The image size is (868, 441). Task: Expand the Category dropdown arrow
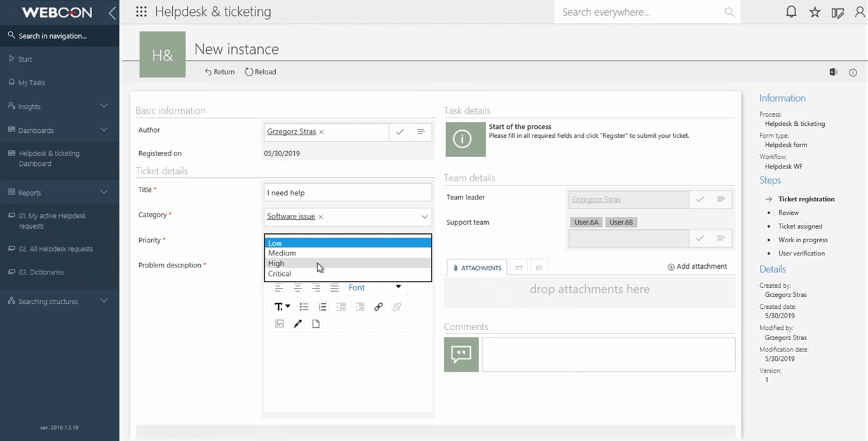coord(424,217)
